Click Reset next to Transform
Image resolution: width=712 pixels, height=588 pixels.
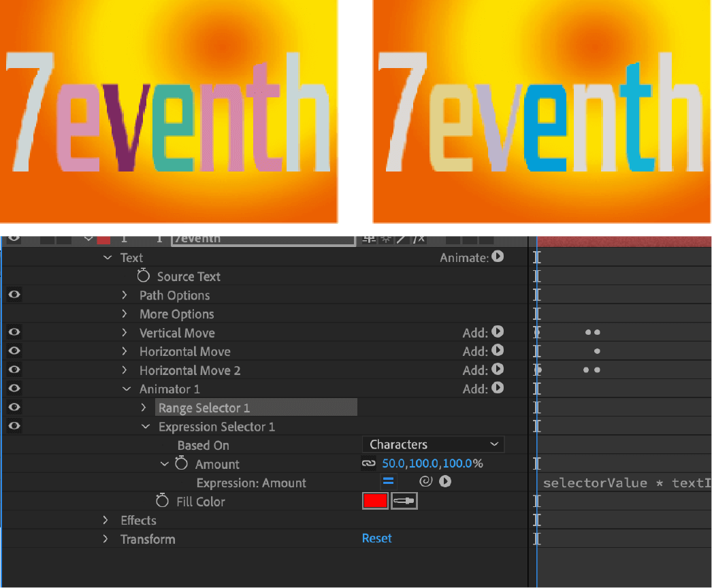pos(376,538)
